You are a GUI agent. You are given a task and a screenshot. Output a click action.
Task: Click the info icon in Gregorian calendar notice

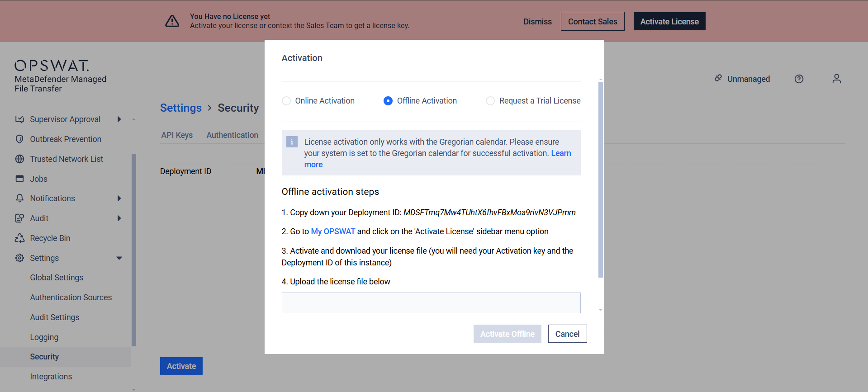tap(292, 142)
